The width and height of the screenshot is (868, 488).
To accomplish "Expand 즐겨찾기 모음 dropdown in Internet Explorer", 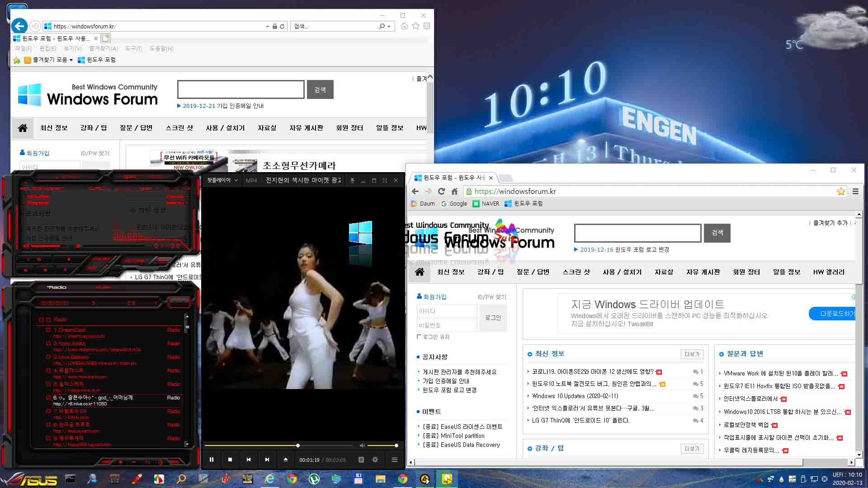I will click(x=71, y=60).
